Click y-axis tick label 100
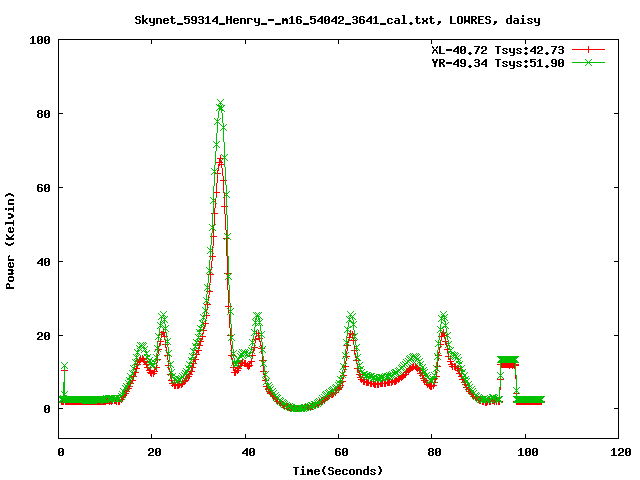The width and height of the screenshot is (640, 480). point(40,40)
